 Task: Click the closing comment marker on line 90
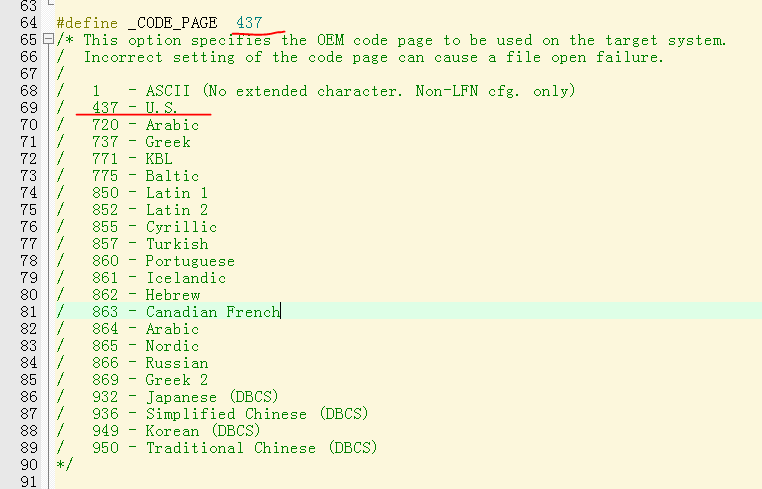[65, 465]
